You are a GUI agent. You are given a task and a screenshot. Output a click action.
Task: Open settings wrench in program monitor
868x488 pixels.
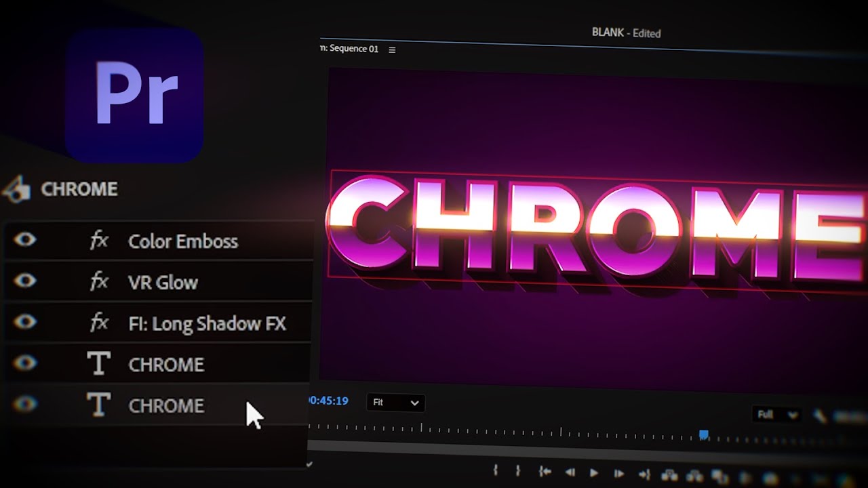(818, 415)
